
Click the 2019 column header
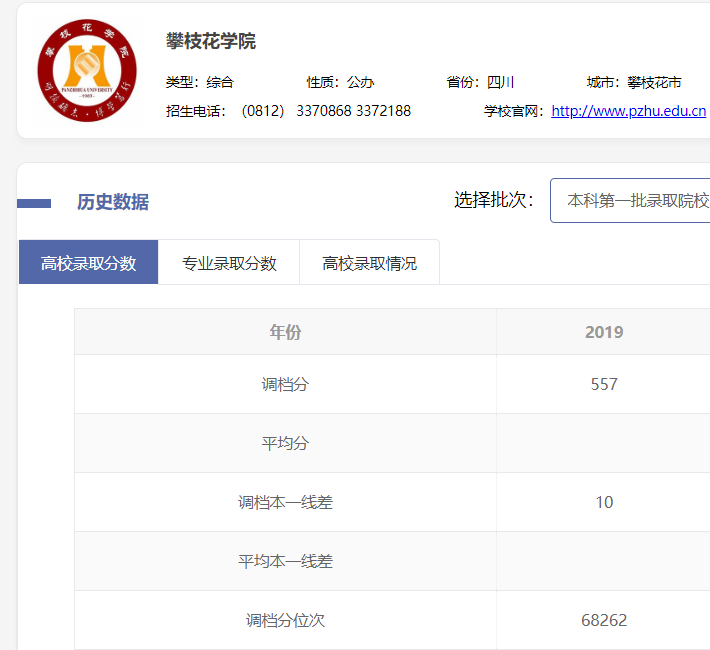[604, 332]
